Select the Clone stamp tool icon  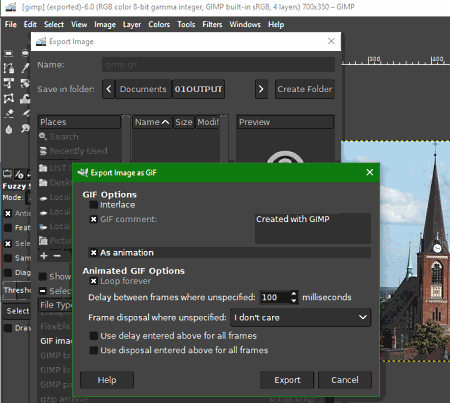[25, 98]
